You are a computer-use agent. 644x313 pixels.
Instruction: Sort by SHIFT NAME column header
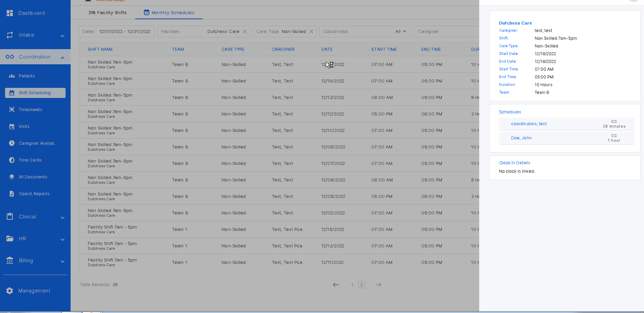tap(100, 49)
